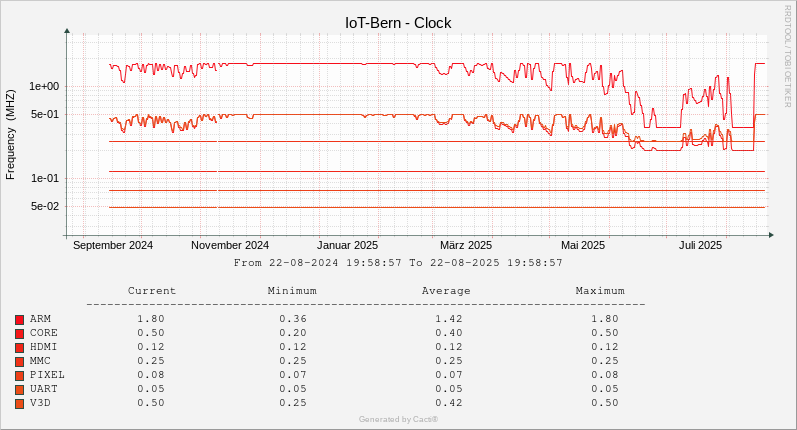The image size is (797, 430).
Task: Click the '1e+00' y-axis label
Action: (x=44, y=86)
